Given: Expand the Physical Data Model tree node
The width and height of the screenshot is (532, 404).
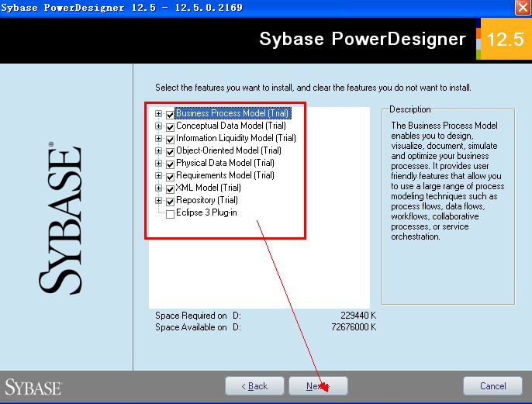Looking at the screenshot, I should click(158, 163).
